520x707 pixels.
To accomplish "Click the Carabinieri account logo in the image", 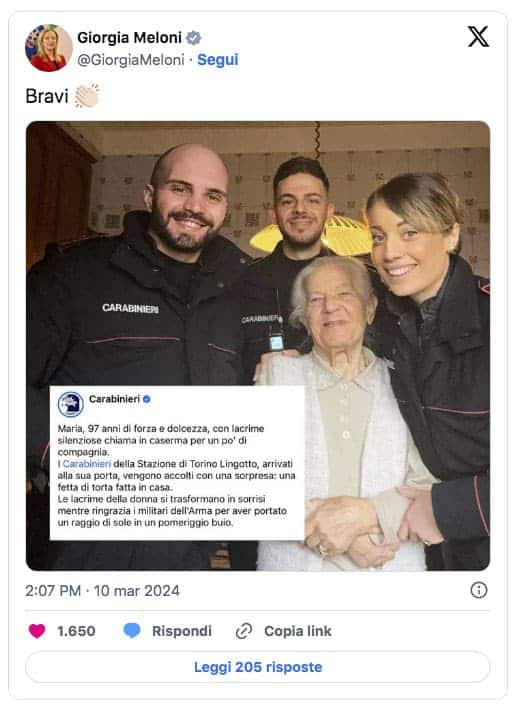I will [x=70, y=404].
